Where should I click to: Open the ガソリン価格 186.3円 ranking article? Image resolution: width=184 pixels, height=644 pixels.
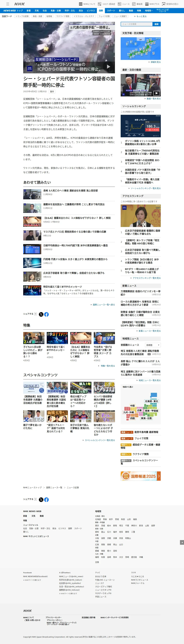(142, 142)
